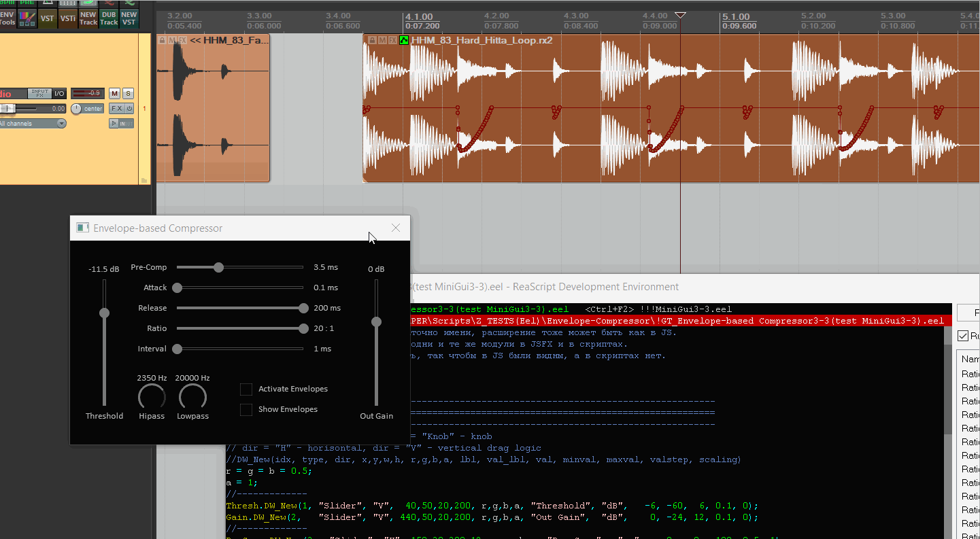This screenshot has height=539, width=980.
Task: Click the track pan knob
Action: click(x=76, y=109)
